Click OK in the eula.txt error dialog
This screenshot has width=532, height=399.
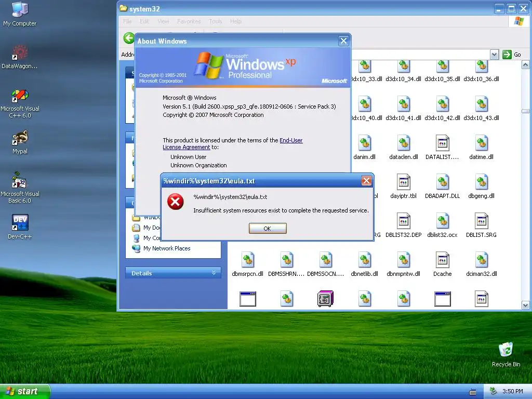pos(268,229)
